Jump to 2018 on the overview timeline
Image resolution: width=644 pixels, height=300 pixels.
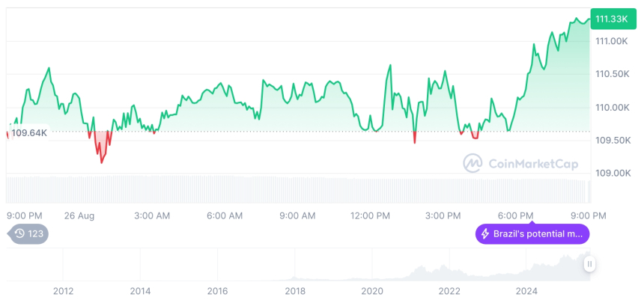point(295,290)
